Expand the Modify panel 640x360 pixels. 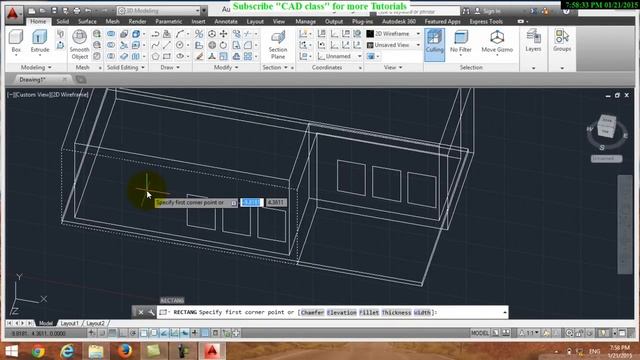tap(226, 67)
